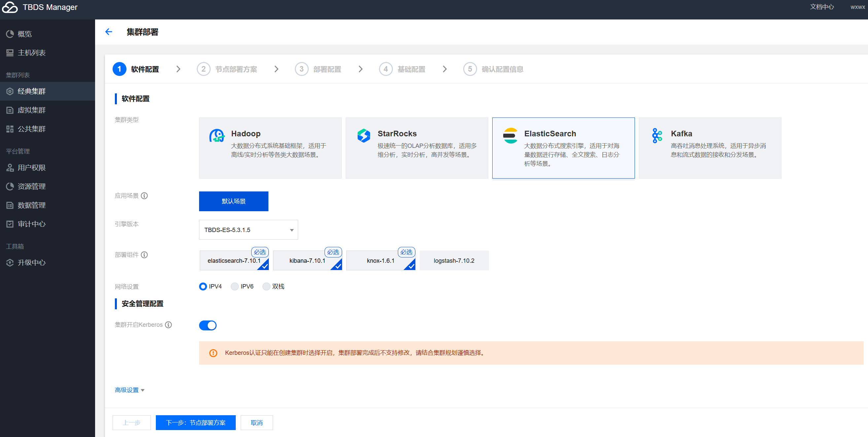The width and height of the screenshot is (868, 437).
Task: Go to 虚拟集群 in the sidebar
Action: click(x=31, y=110)
